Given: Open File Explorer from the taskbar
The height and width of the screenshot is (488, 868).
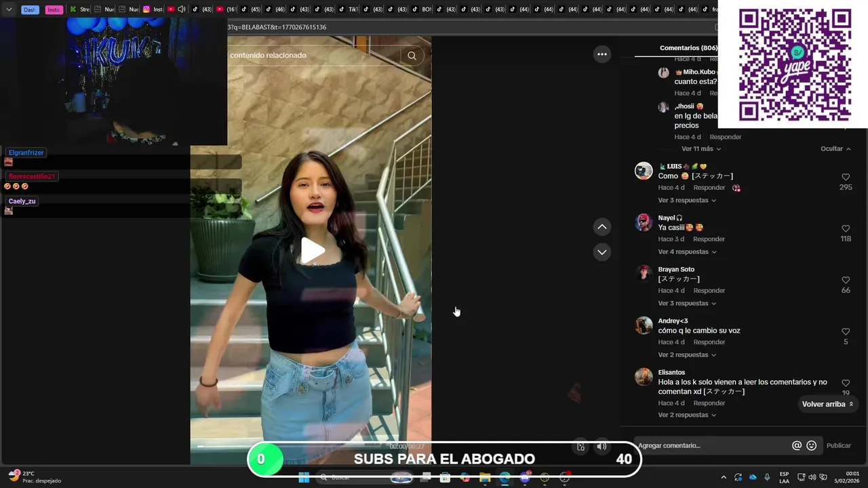Looking at the screenshot, I should click(x=484, y=477).
